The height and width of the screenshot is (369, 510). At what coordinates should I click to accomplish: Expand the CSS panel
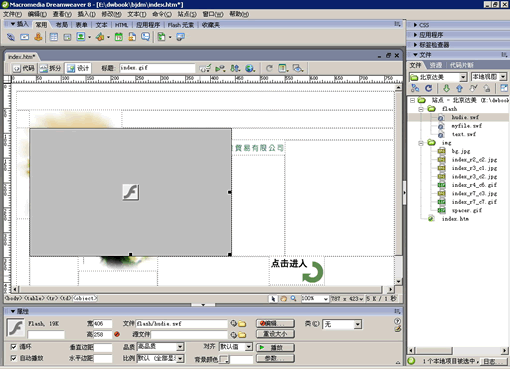coord(421,25)
